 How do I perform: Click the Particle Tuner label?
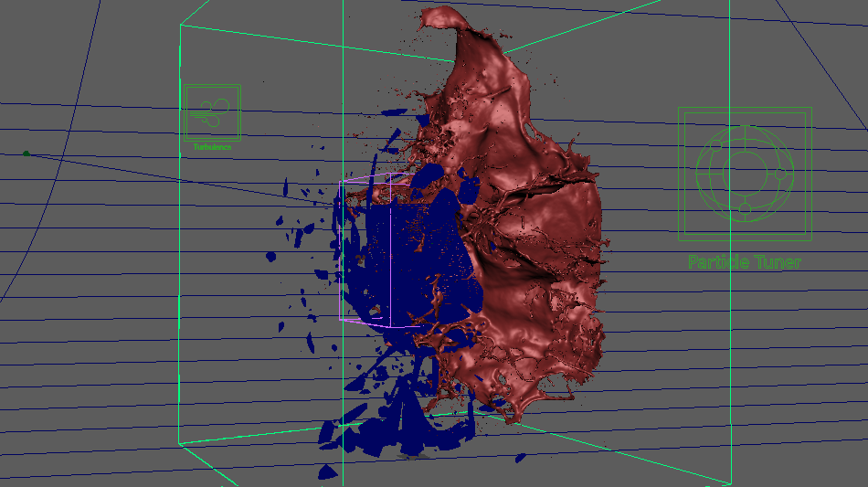(x=745, y=261)
